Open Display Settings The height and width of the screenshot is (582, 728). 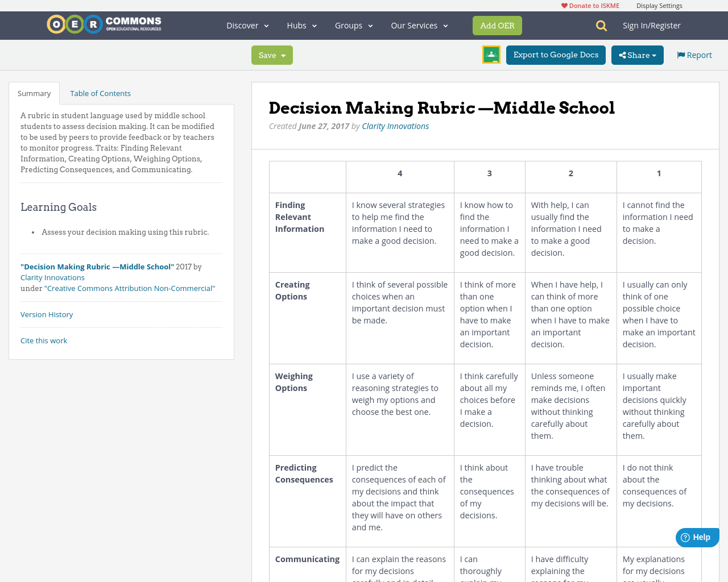click(x=659, y=5)
